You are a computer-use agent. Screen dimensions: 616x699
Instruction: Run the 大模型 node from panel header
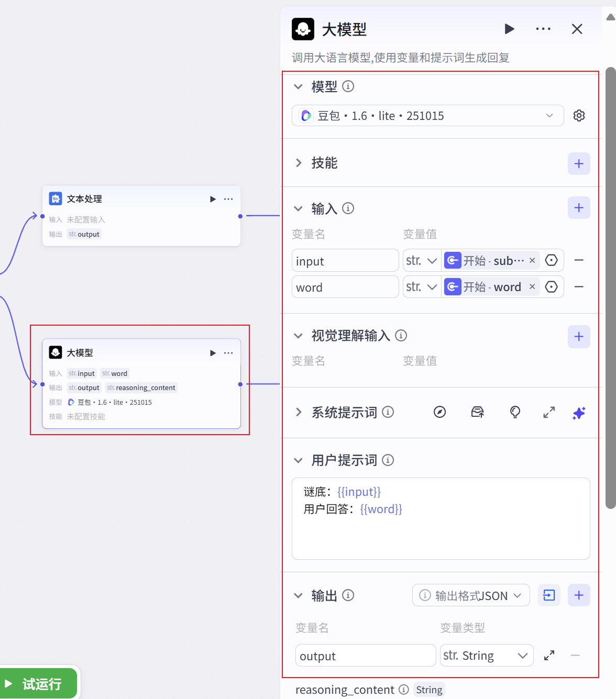point(509,29)
